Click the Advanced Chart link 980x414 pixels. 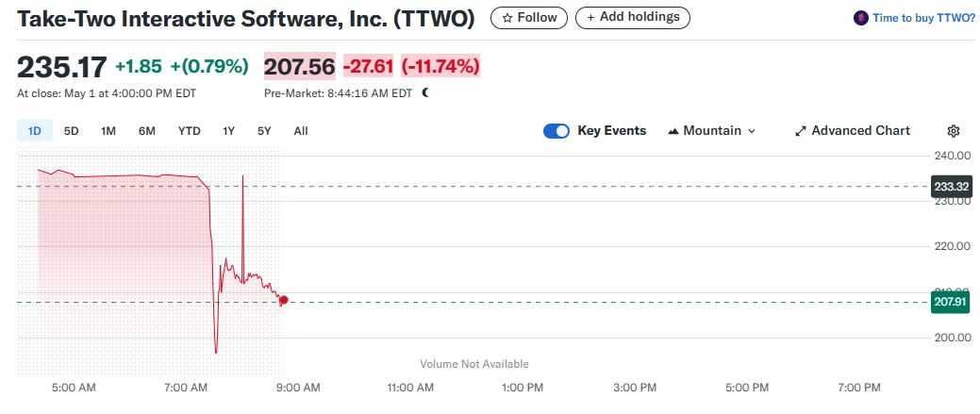click(x=860, y=131)
